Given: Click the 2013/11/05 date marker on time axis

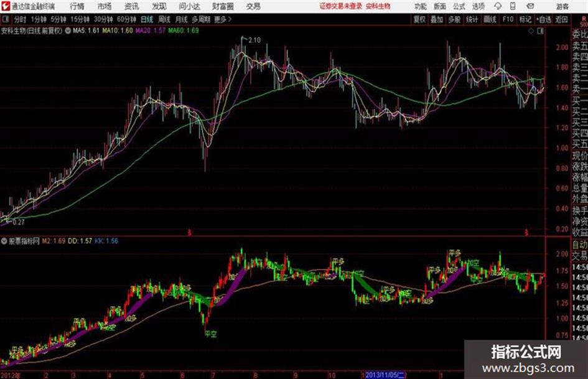Looking at the screenshot, I should pyautogui.click(x=385, y=375).
